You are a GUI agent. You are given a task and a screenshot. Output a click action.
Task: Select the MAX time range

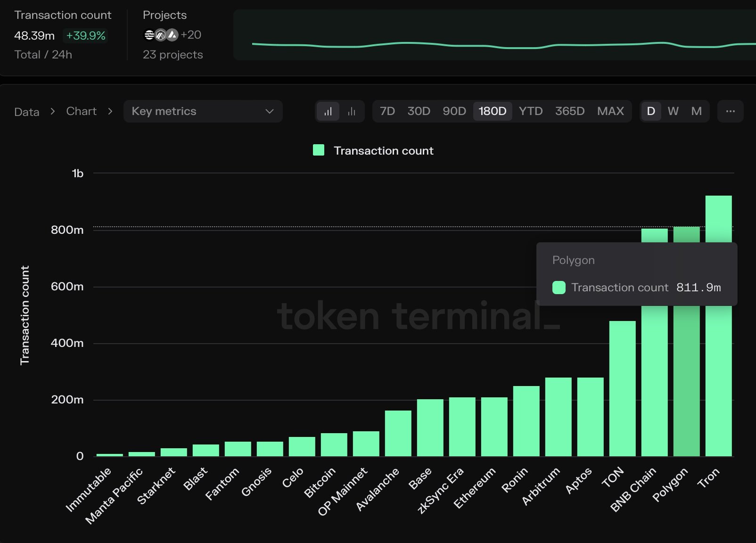(x=610, y=111)
